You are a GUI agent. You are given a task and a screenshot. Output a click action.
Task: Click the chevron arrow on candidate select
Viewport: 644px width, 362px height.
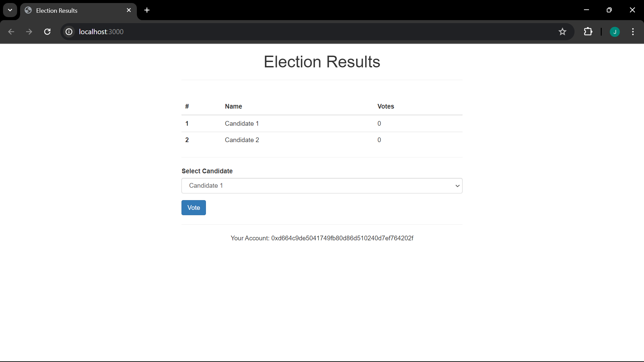pyautogui.click(x=457, y=186)
